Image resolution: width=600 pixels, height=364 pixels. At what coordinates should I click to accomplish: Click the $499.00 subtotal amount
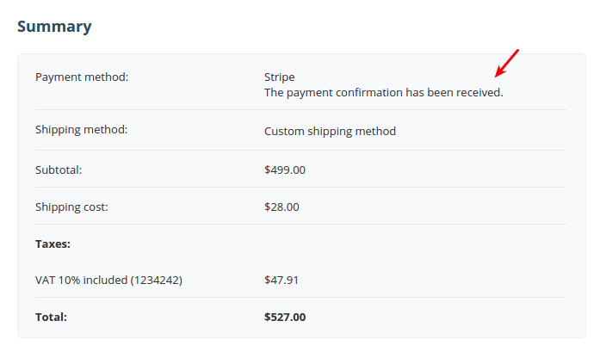[x=285, y=170]
